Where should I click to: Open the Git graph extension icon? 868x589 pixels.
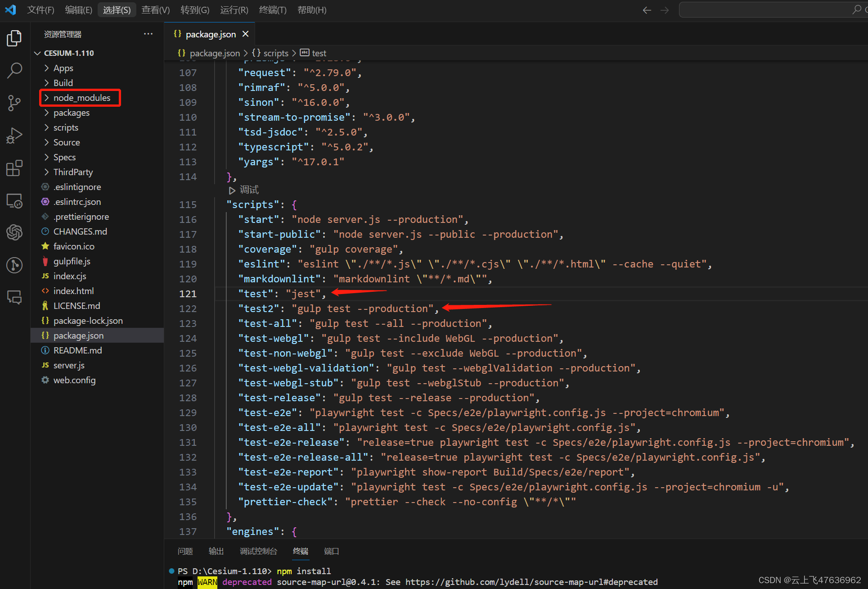tap(14, 265)
